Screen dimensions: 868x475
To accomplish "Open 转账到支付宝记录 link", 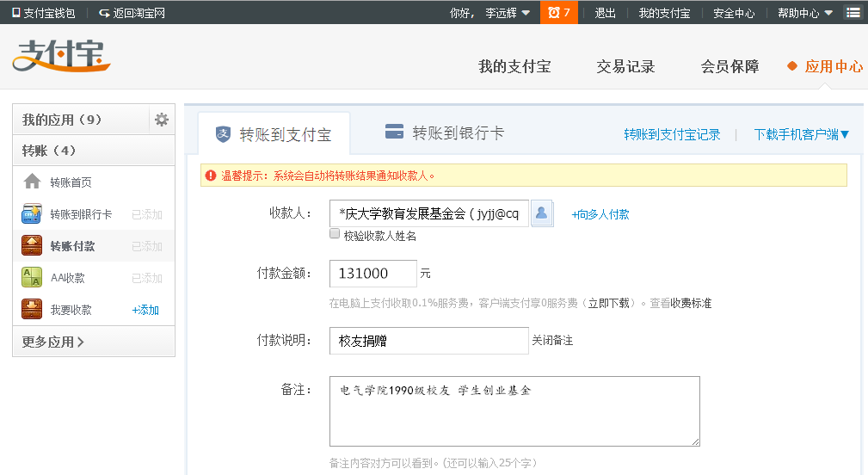I will pyautogui.click(x=672, y=134).
